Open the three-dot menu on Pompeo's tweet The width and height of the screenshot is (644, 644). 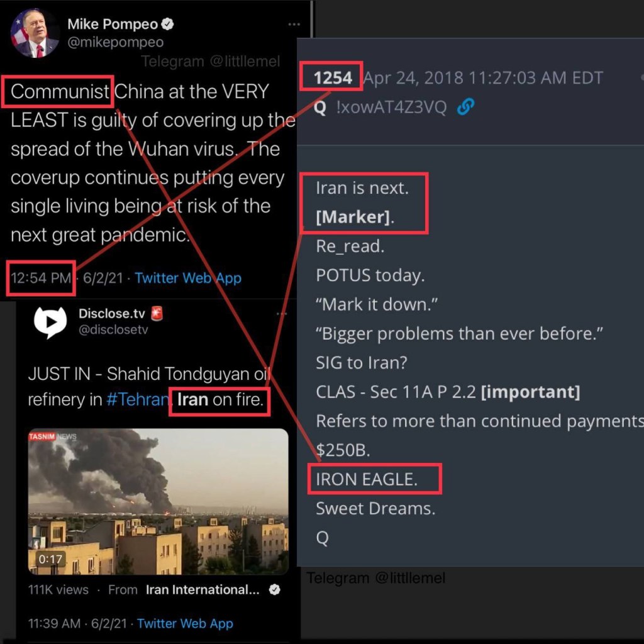tap(294, 25)
